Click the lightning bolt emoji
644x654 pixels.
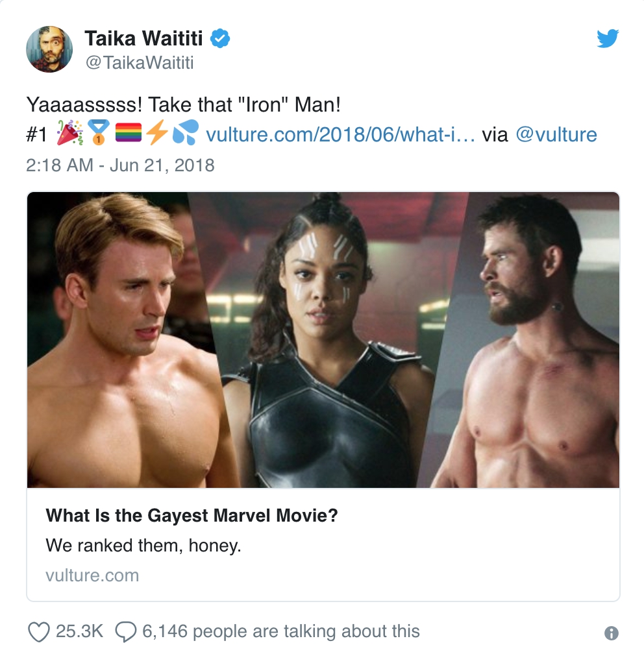click(156, 134)
